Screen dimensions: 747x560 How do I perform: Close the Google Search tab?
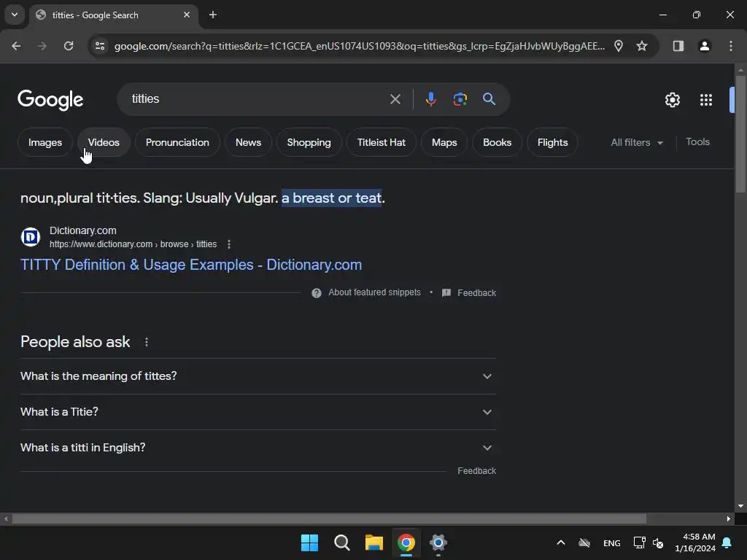pos(187,15)
